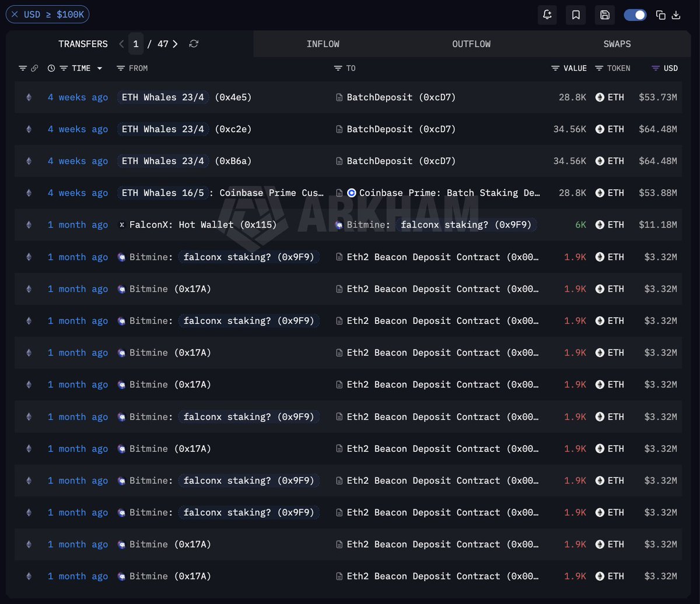
Task: Toggle TIME sort direction caret
Action: click(99, 68)
